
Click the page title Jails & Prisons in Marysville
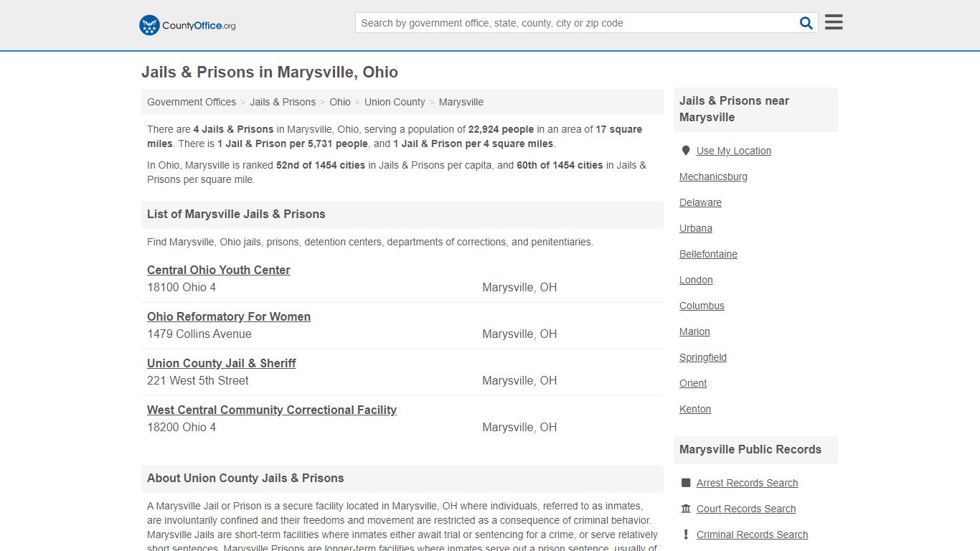coord(270,72)
